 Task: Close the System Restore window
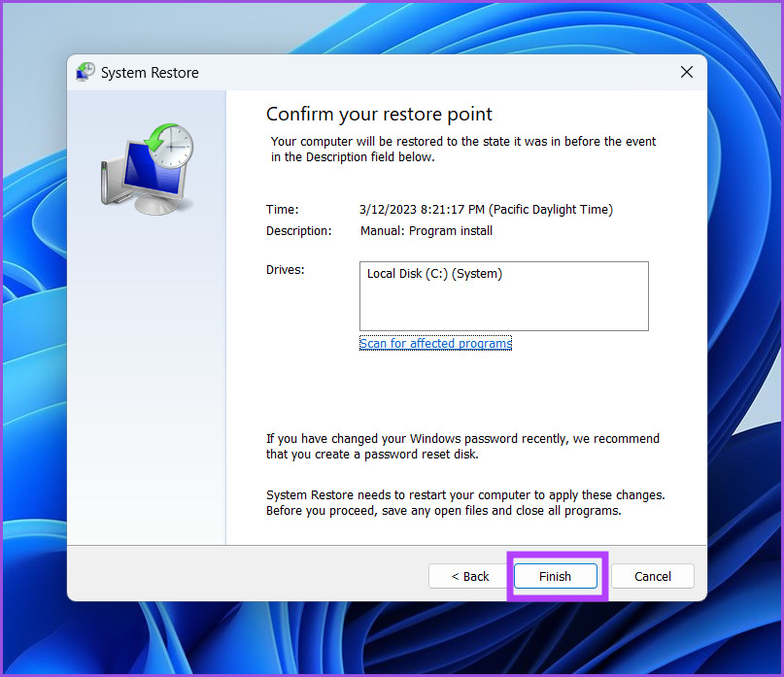(687, 72)
